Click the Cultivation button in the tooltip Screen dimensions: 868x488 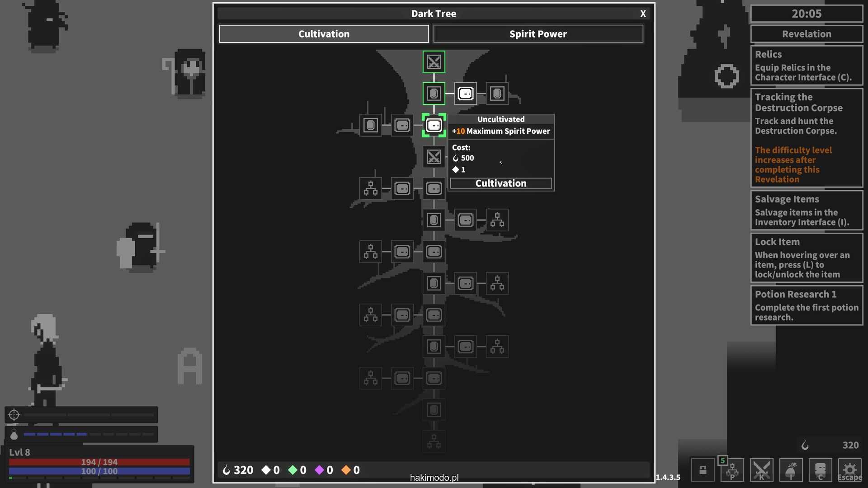pyautogui.click(x=500, y=183)
